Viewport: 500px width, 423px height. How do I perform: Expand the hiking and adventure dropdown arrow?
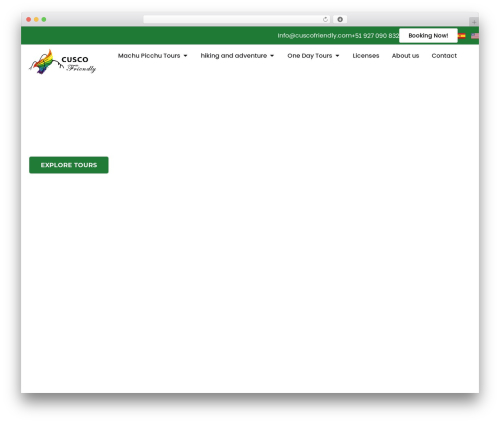tap(272, 56)
